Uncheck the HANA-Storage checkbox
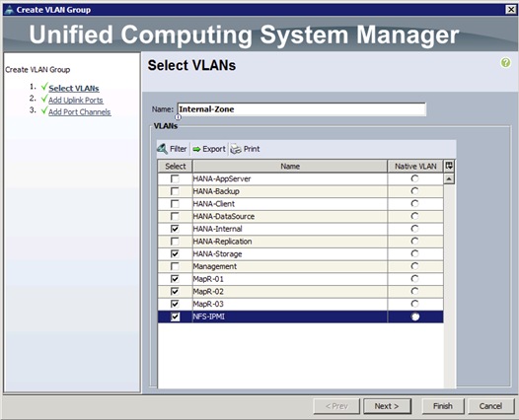The width and height of the screenshot is (519, 420). pyautogui.click(x=175, y=254)
